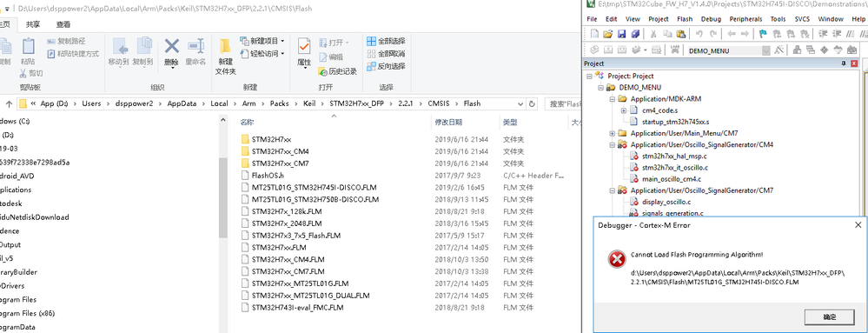Viewport: 868px width, 333px height.
Task: Click Manage Run-Time Environment diamond icon
Action: (825, 50)
